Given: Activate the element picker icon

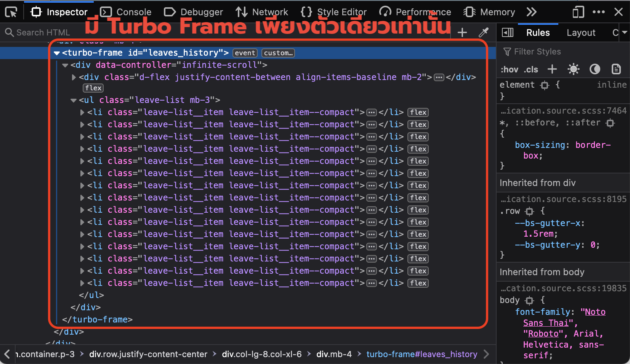Looking at the screenshot, I should [x=11, y=12].
